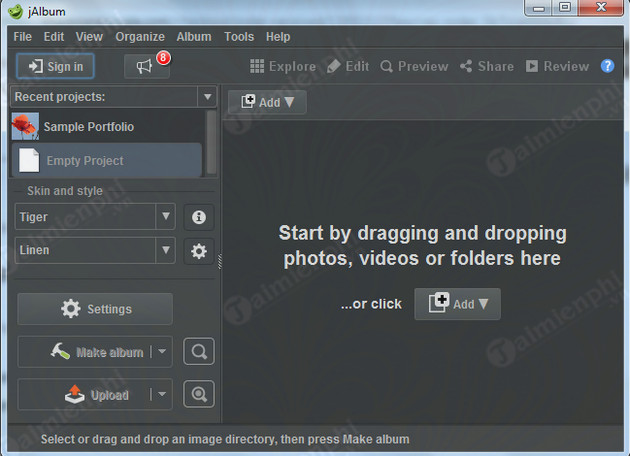
Task: Click the recent projects list scrollbar
Action: point(211,143)
